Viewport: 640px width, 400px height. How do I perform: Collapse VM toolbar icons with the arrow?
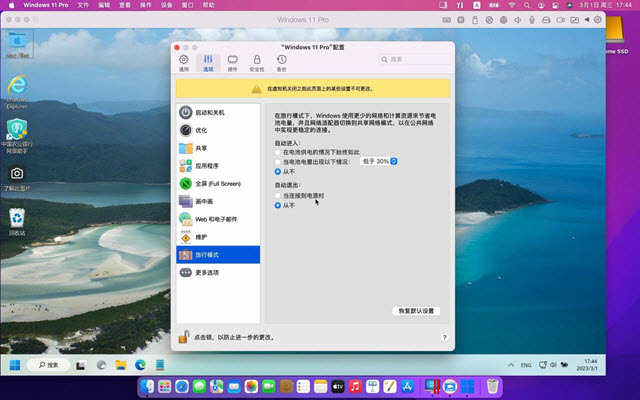coord(587,20)
